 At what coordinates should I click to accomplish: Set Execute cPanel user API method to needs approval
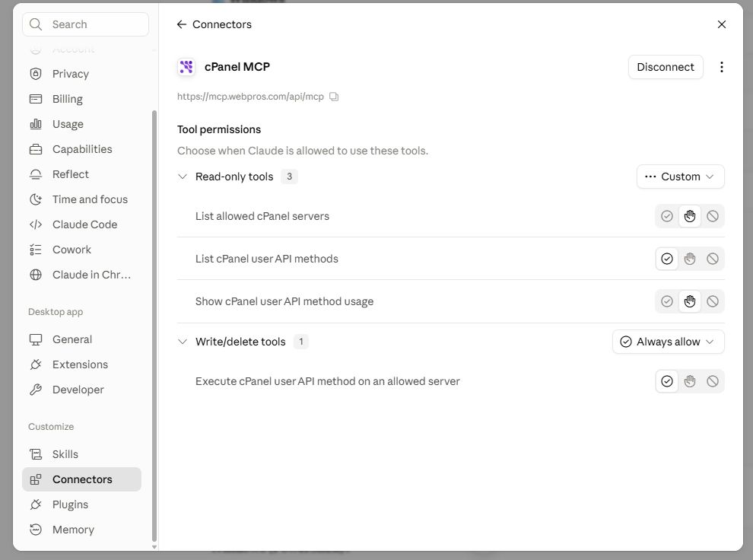coord(690,381)
